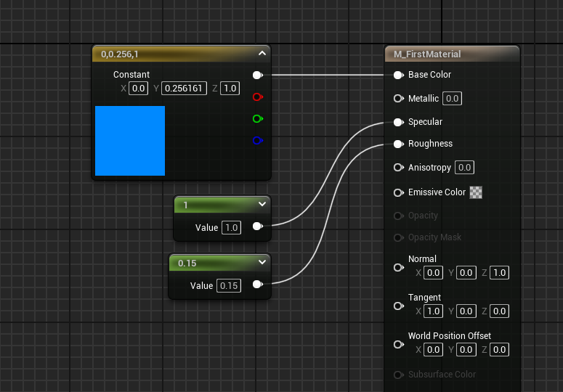Click the World Position Offset X field
Screen dimensions: 563x392
coord(434,349)
